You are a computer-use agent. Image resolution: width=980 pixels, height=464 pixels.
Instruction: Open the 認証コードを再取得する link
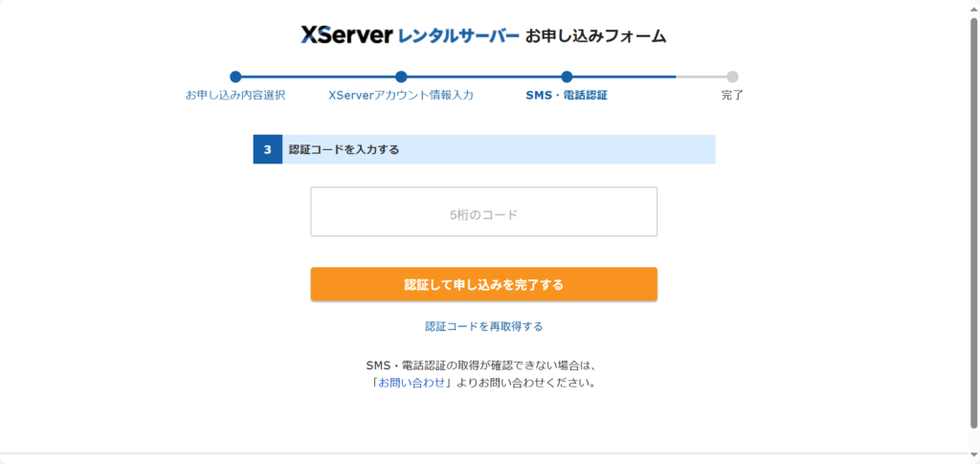pyautogui.click(x=483, y=326)
